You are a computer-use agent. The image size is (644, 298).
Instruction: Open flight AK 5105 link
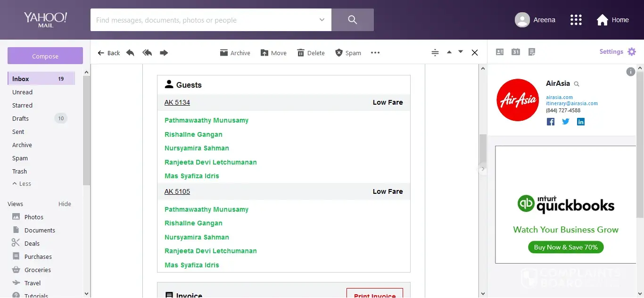pos(177,191)
